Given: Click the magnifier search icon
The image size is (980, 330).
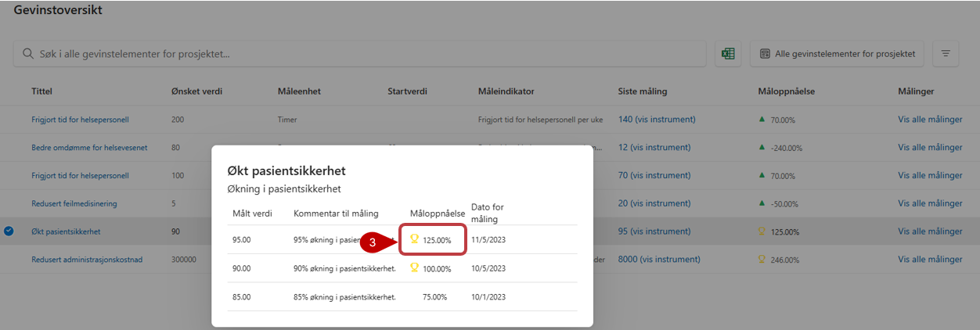Looking at the screenshot, I should coord(27,54).
